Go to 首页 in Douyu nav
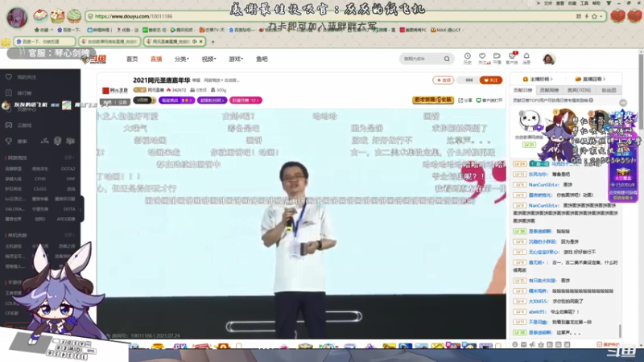The width and height of the screenshot is (644, 362). [x=132, y=59]
